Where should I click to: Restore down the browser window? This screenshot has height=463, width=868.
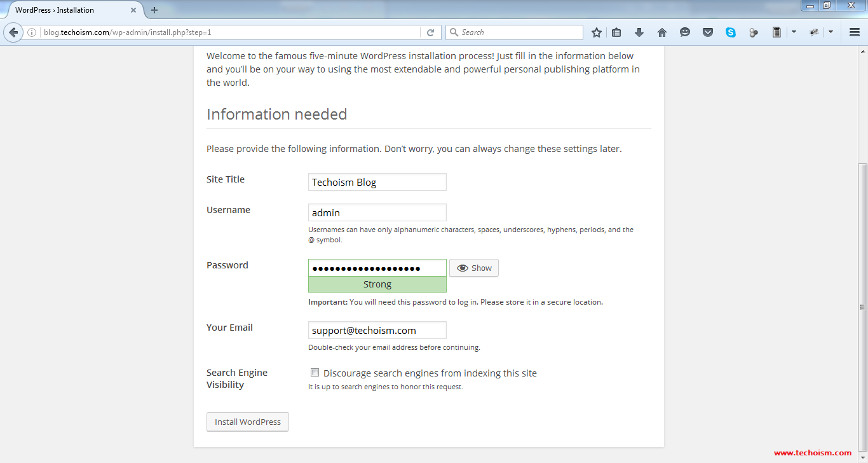coord(827,6)
